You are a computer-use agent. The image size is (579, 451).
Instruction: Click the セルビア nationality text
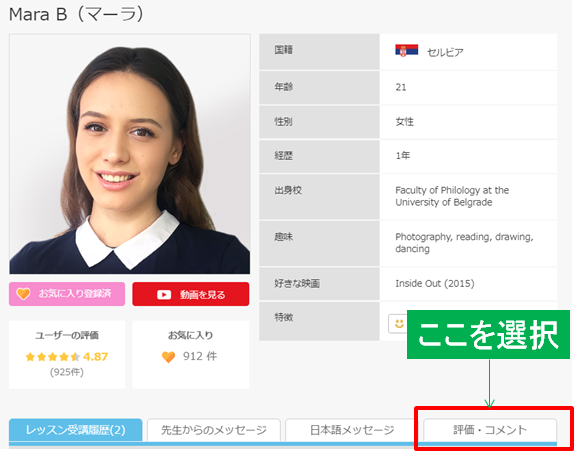(445, 52)
